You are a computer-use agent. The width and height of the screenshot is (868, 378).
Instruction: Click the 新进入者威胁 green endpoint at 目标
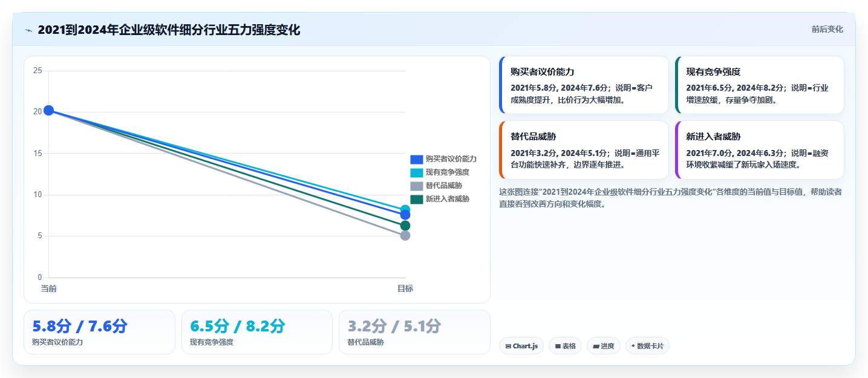[x=405, y=226]
